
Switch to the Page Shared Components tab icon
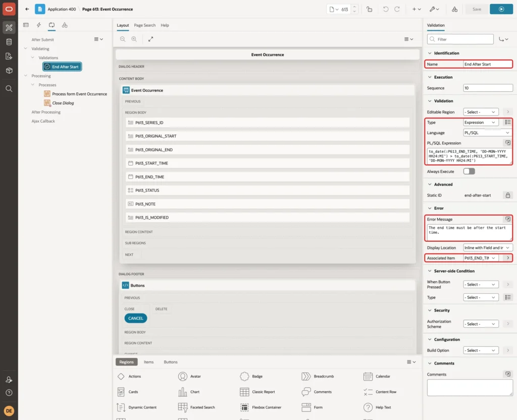pos(65,25)
